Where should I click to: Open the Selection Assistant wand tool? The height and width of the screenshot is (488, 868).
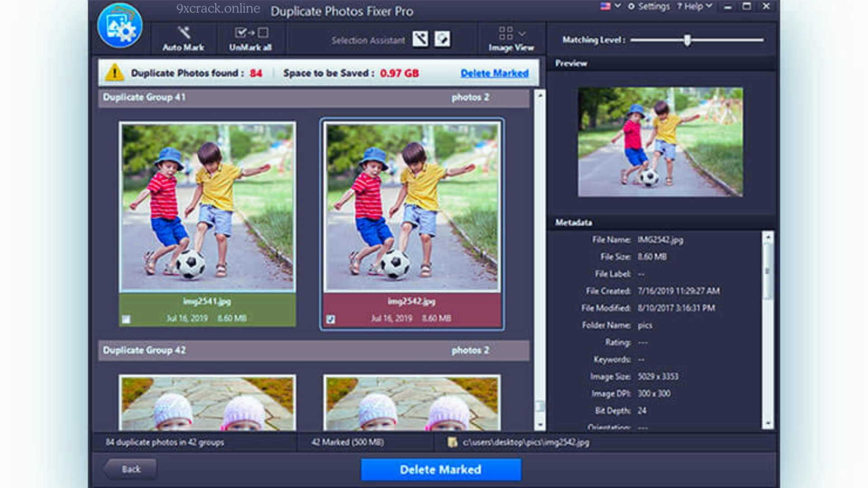coord(420,39)
